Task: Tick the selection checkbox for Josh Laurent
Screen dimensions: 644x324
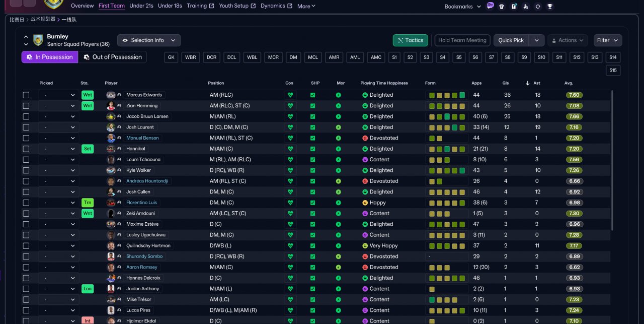Action: coord(26,127)
